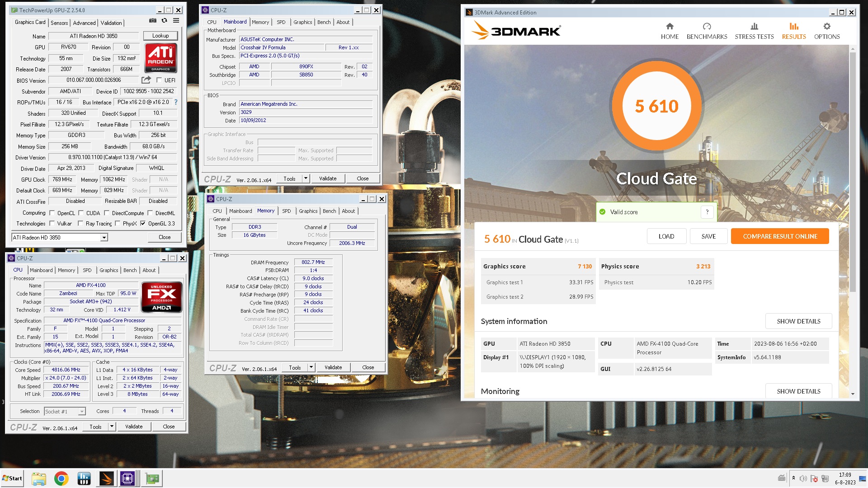Open SPD tab in CPU-Z Mainboard window

pos(281,22)
